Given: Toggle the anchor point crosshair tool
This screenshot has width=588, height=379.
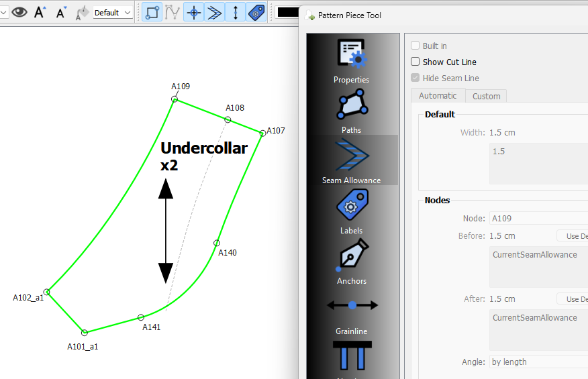Looking at the screenshot, I should (194, 12).
